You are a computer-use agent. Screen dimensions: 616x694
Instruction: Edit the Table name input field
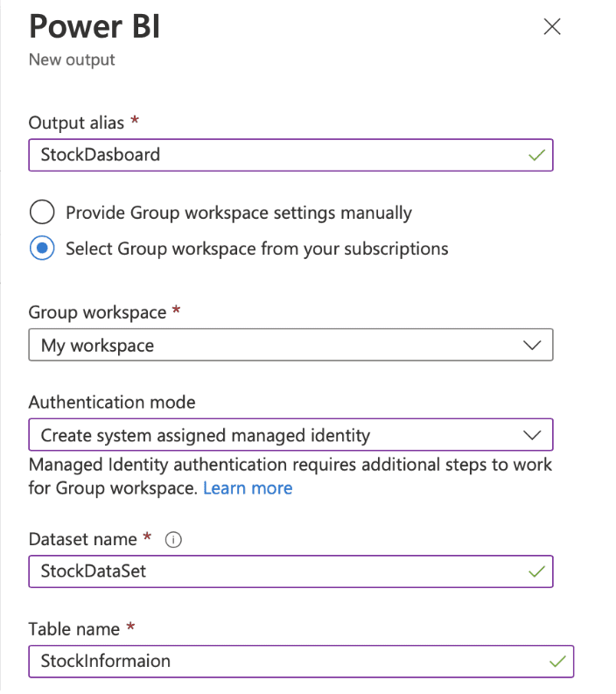(x=301, y=662)
